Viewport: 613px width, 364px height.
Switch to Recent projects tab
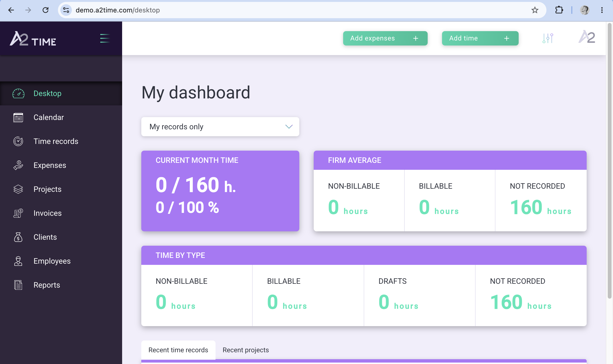tap(246, 350)
